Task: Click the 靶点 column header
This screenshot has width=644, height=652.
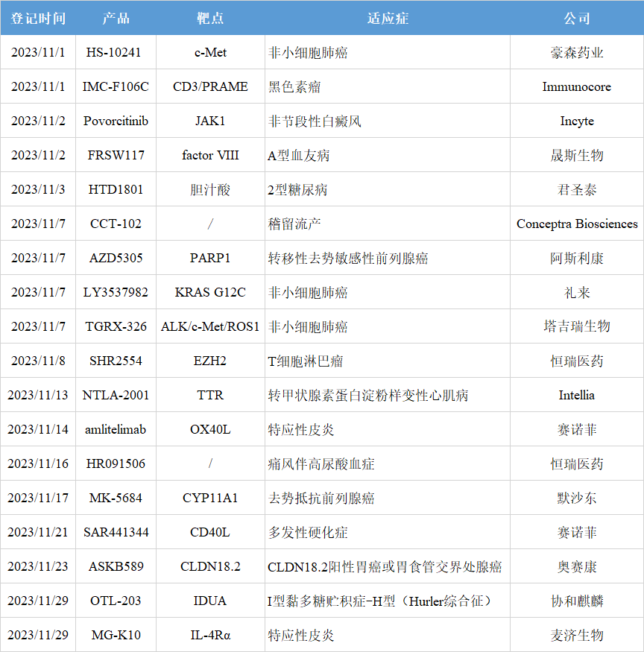Action: 210,18
